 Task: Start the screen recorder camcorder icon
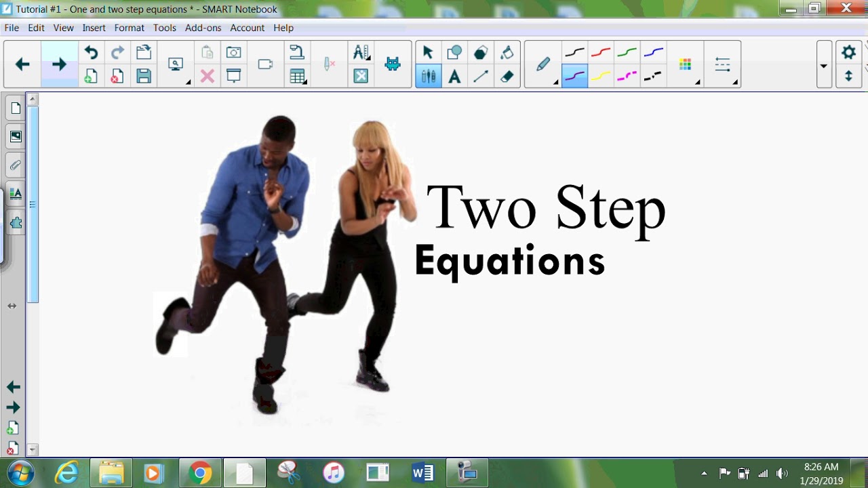[265, 64]
